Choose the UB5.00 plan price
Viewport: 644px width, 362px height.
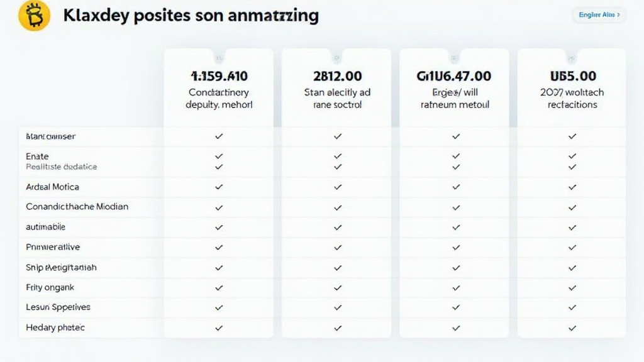pos(572,76)
